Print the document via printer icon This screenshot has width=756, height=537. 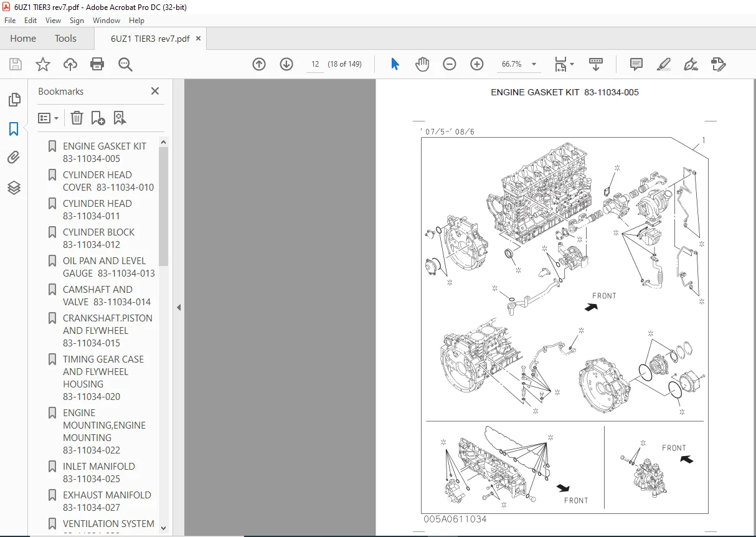point(97,64)
